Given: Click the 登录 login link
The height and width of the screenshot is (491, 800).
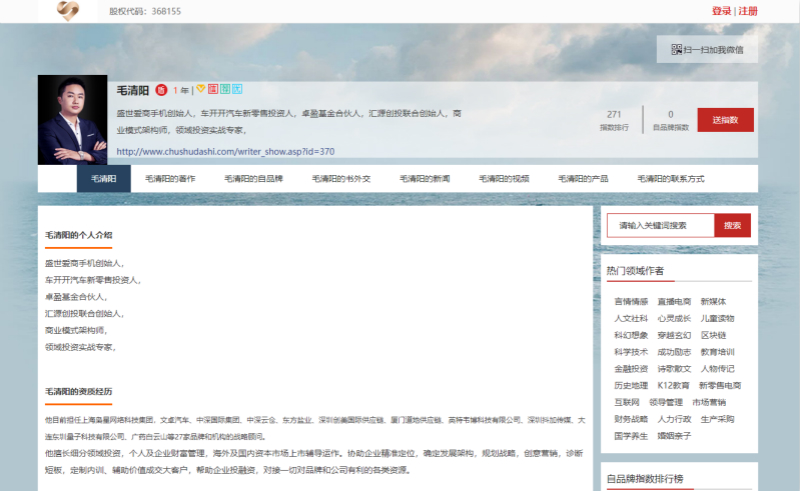Looking at the screenshot, I should 721,11.
